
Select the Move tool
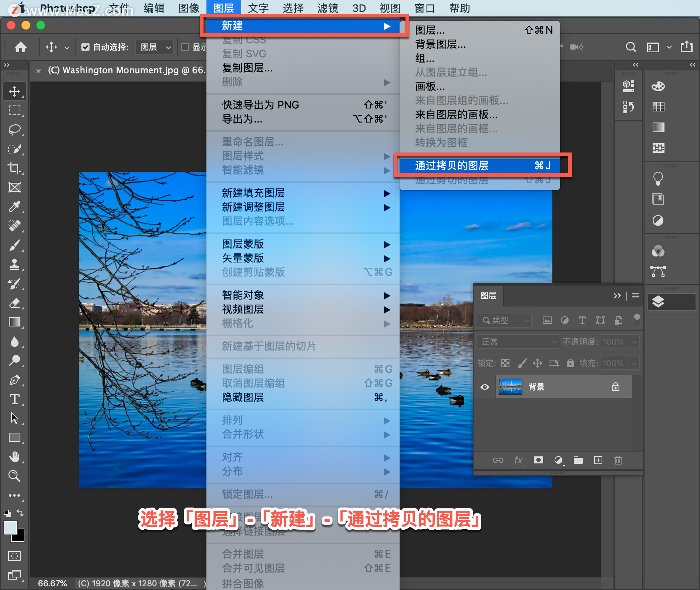(14, 91)
